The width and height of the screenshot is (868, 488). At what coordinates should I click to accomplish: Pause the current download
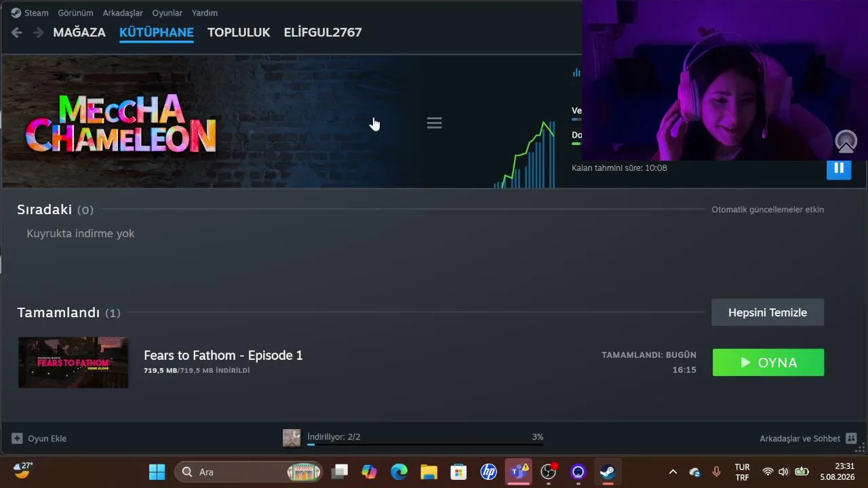coord(839,167)
